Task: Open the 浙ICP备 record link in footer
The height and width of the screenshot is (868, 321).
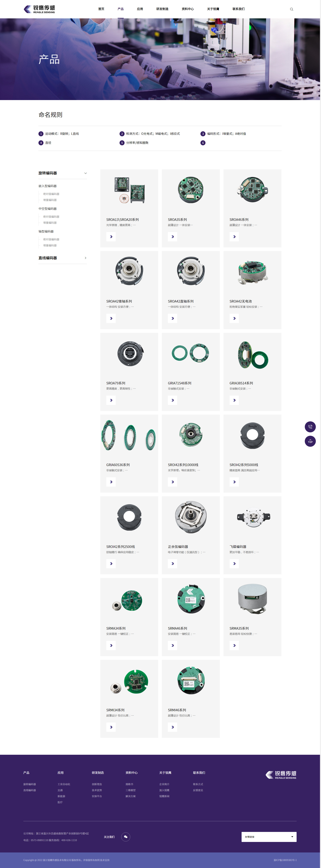Action: point(285,860)
